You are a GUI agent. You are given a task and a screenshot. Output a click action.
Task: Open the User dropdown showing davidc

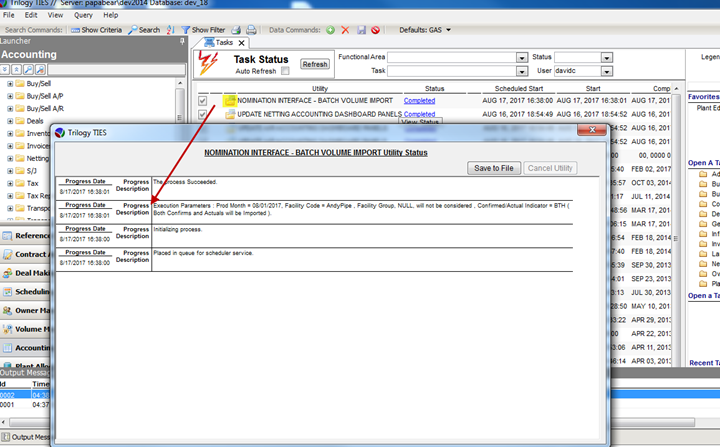pos(607,72)
